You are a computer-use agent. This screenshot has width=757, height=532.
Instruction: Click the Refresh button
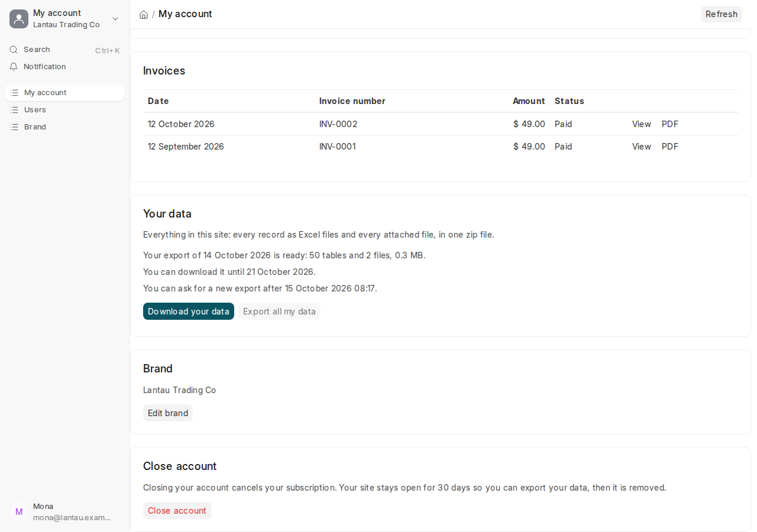tap(722, 14)
